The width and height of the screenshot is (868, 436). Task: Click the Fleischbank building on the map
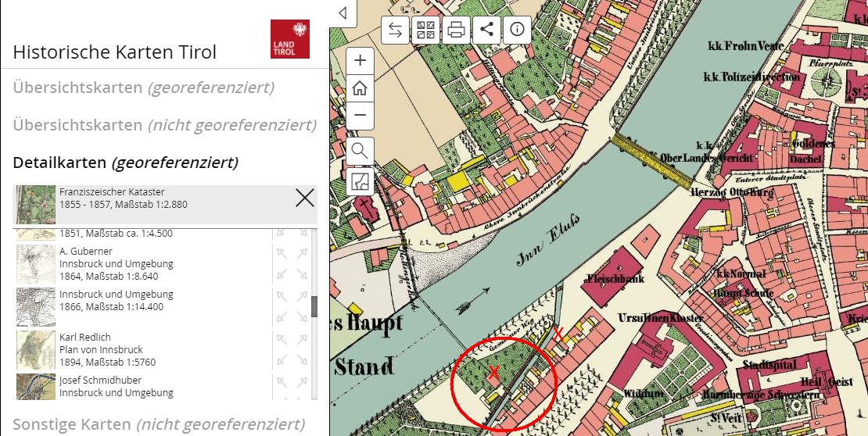pyautogui.click(x=612, y=277)
